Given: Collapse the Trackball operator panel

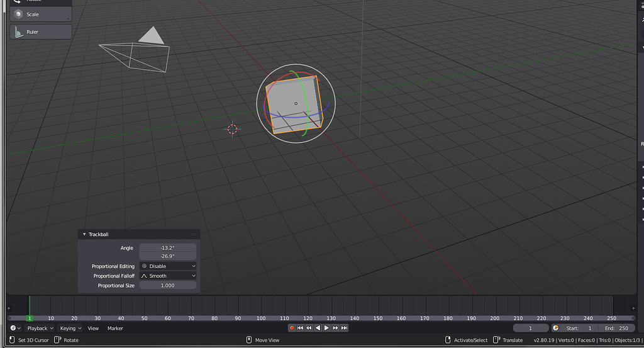Looking at the screenshot, I should click(84, 234).
